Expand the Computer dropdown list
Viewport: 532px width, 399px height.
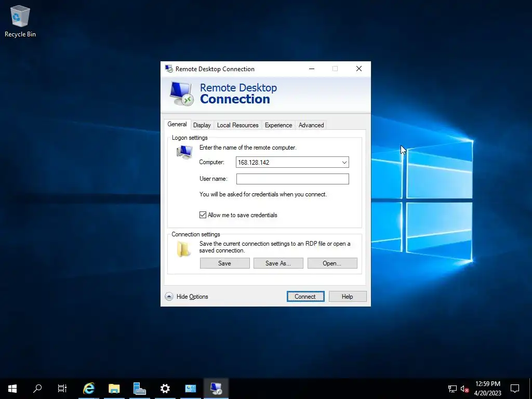(344, 162)
